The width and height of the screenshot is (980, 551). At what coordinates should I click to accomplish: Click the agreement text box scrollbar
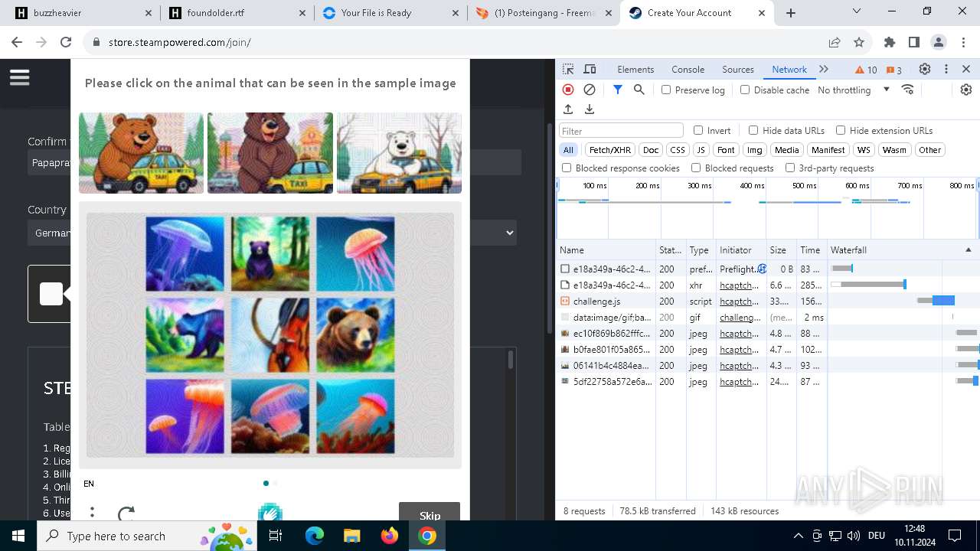511,360
